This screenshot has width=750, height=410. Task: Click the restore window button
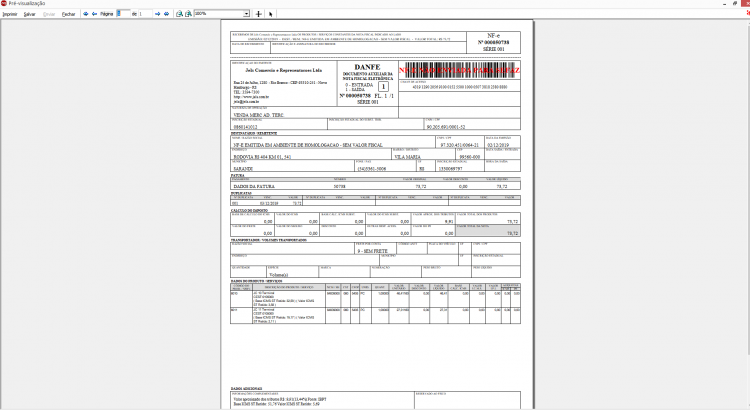click(x=735, y=3)
